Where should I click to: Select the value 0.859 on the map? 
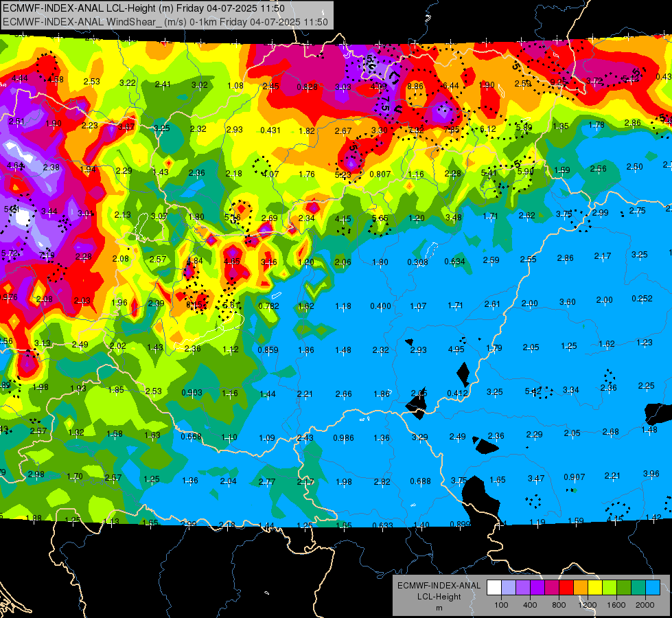[x=268, y=350]
